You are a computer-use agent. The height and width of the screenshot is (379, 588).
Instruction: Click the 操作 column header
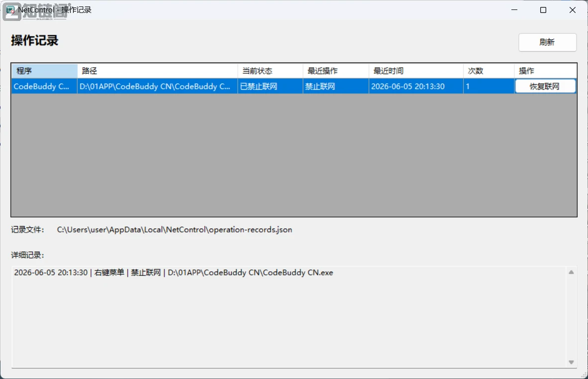(x=546, y=71)
